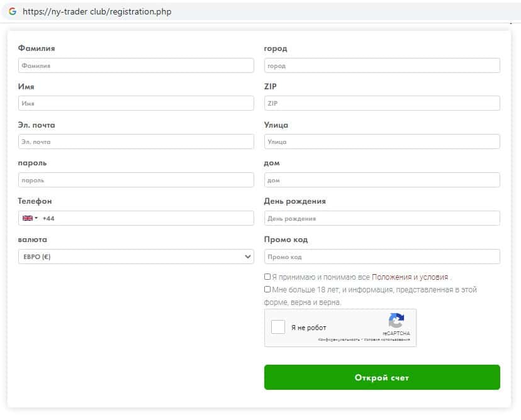
Task: Click the Фамилия input field
Action: coord(136,65)
